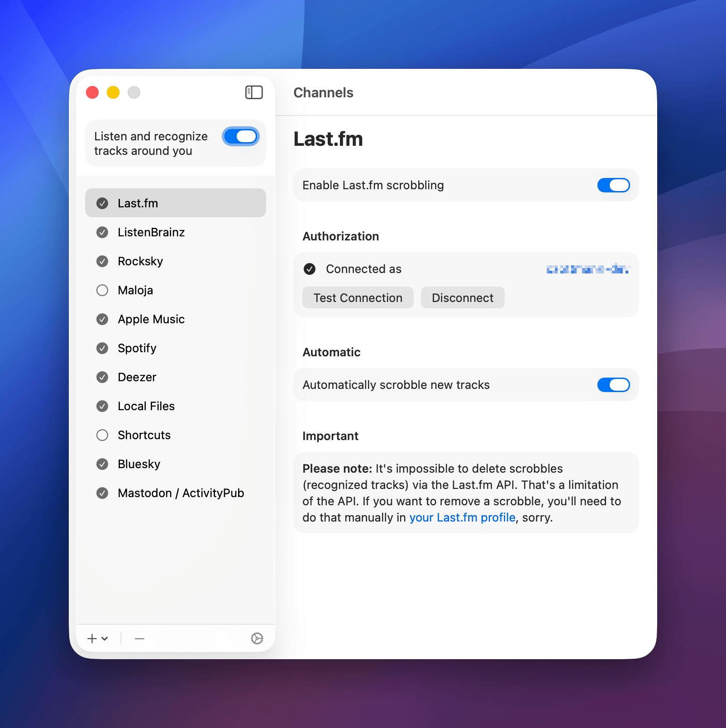
Task: Click the plus icon to add a channel
Action: [x=92, y=638]
